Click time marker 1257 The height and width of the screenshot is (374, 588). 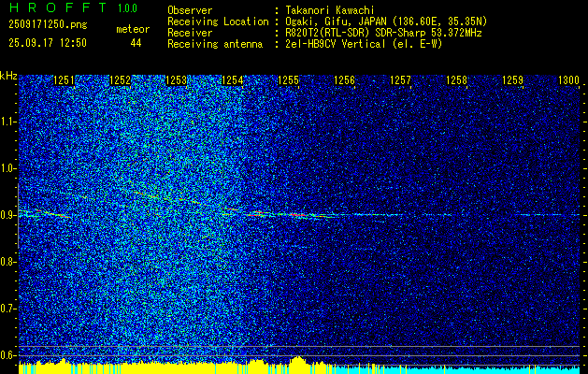pyautogui.click(x=400, y=80)
